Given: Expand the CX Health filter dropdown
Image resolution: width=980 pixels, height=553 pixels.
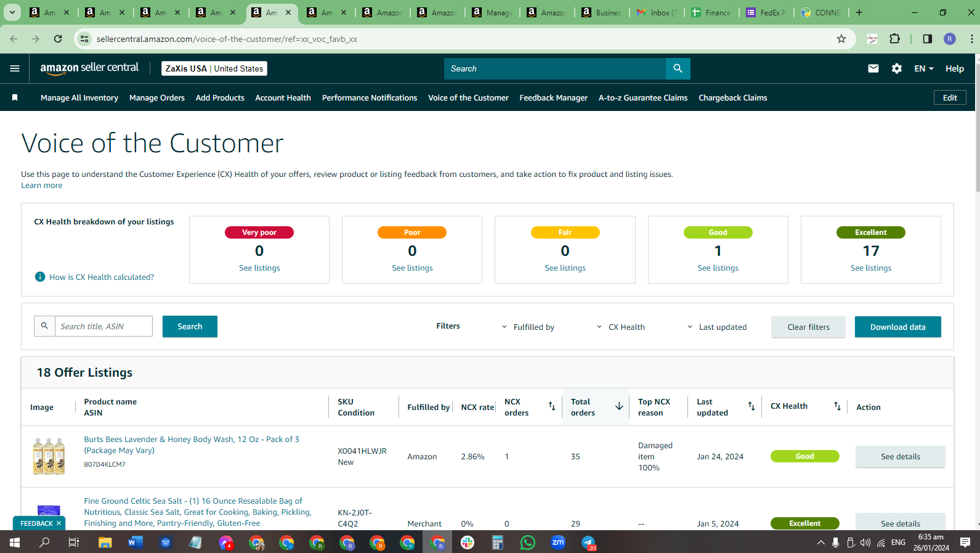Looking at the screenshot, I should (621, 327).
